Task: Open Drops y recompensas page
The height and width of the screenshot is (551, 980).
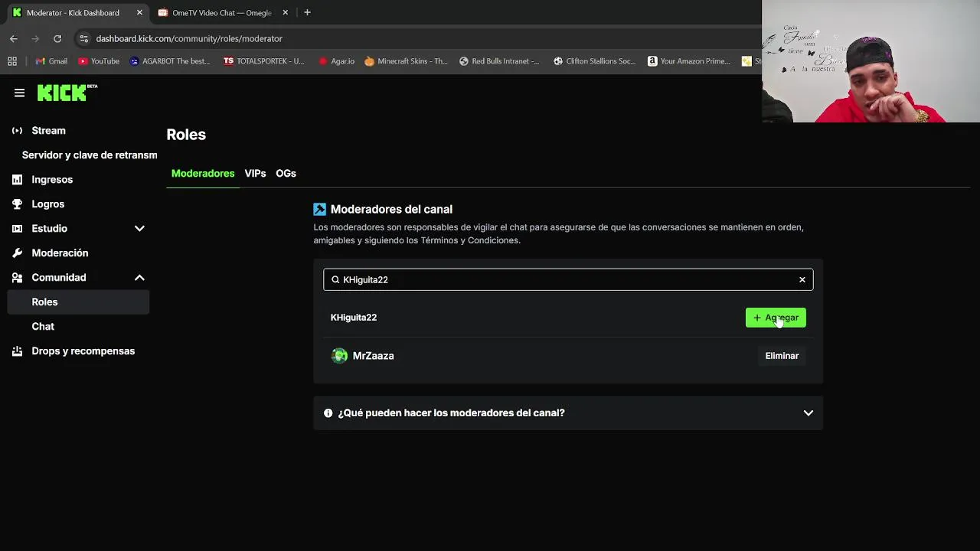Action: click(83, 351)
